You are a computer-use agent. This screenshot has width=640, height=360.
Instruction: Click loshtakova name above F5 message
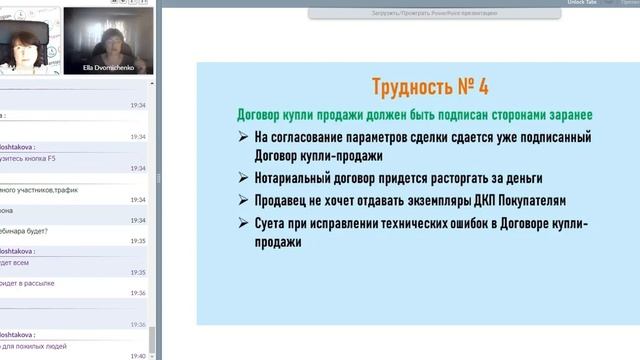(18, 147)
